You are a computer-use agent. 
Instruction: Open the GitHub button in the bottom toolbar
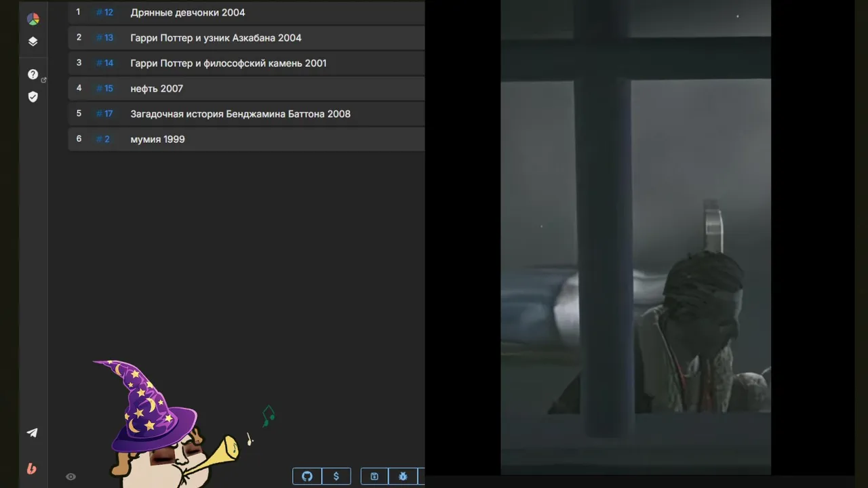point(307,476)
